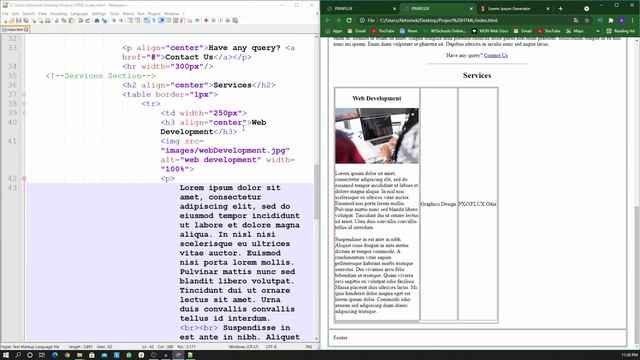Open the Chrome three-dot menu

[x=633, y=20]
